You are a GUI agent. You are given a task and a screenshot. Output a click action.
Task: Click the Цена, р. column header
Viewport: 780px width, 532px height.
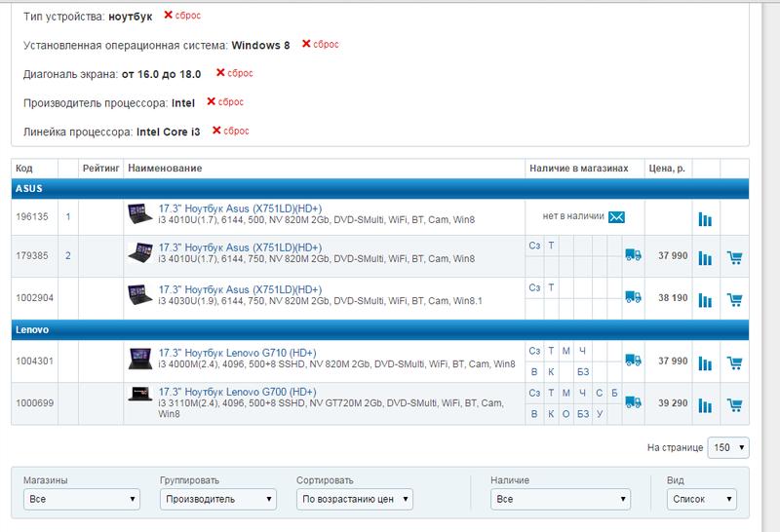click(667, 169)
